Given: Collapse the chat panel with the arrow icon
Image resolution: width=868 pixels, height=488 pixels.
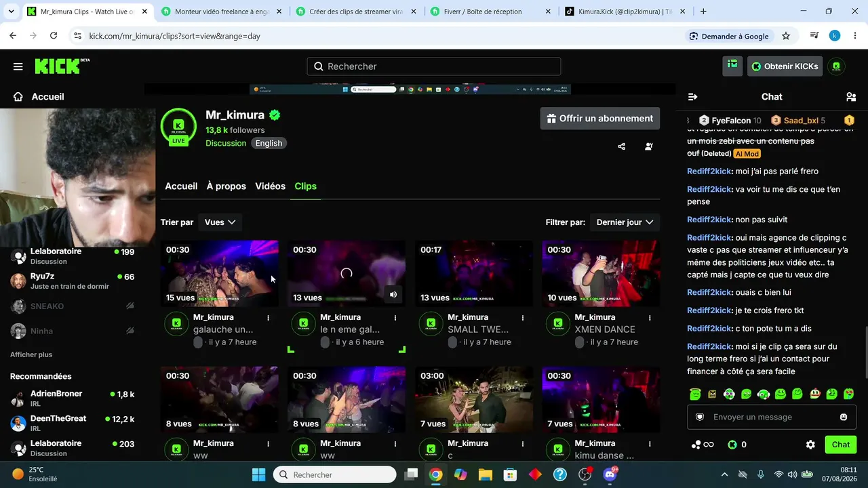Looking at the screenshot, I should point(692,97).
